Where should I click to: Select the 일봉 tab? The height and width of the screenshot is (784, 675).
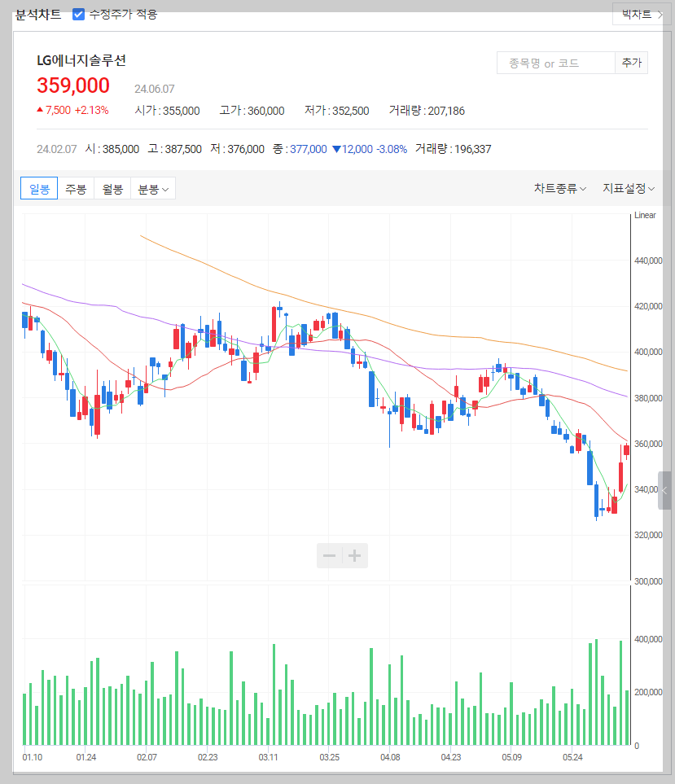39,189
